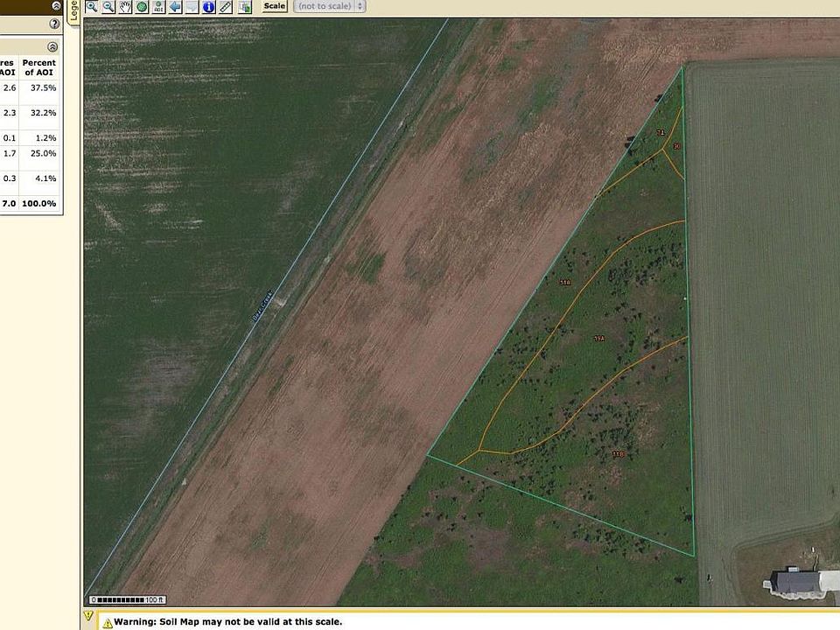Image resolution: width=840 pixels, height=630 pixels.
Task: Click the soil map scale warning message
Action: pyautogui.click(x=228, y=622)
